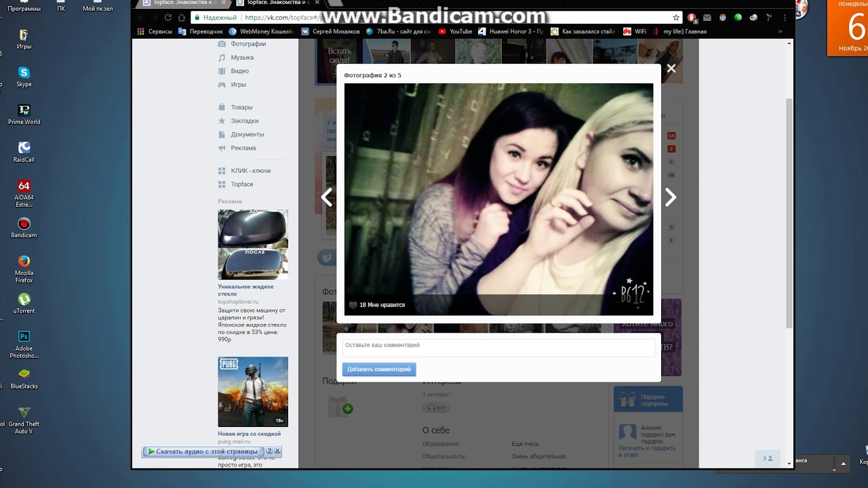Go to the next photo

pyautogui.click(x=670, y=197)
